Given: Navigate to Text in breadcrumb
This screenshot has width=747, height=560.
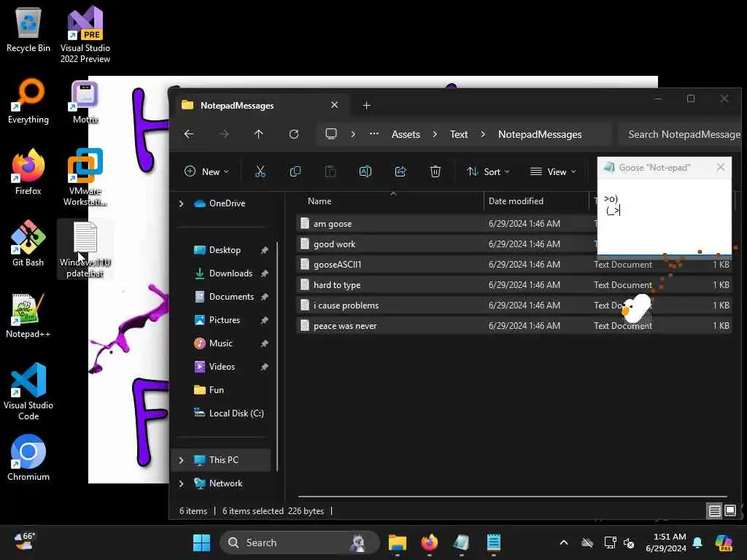Looking at the screenshot, I should pos(459,134).
